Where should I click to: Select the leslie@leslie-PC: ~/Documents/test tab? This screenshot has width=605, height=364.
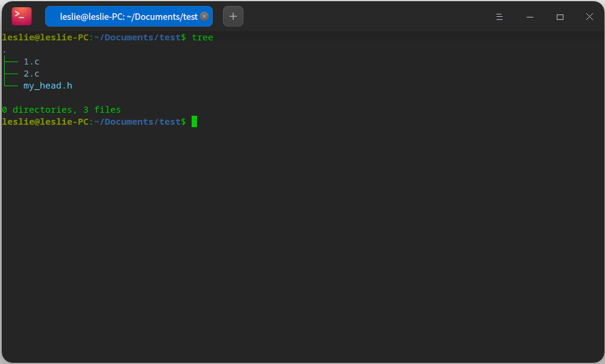pos(128,16)
